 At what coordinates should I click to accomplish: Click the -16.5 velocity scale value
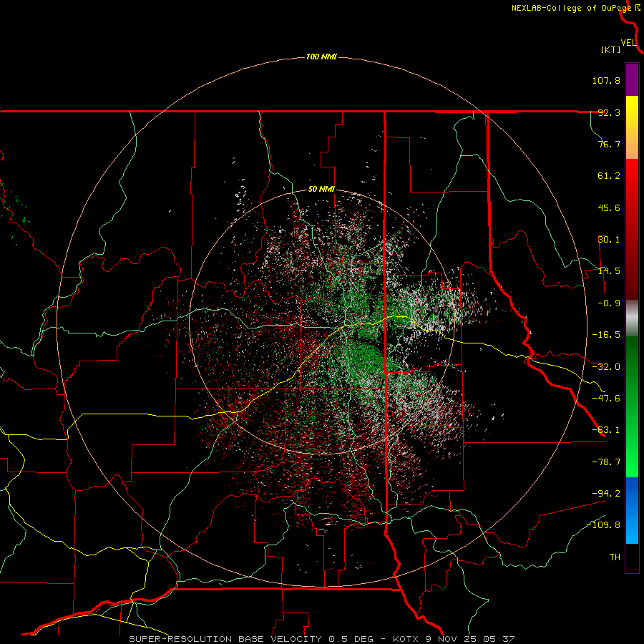pyautogui.click(x=606, y=335)
